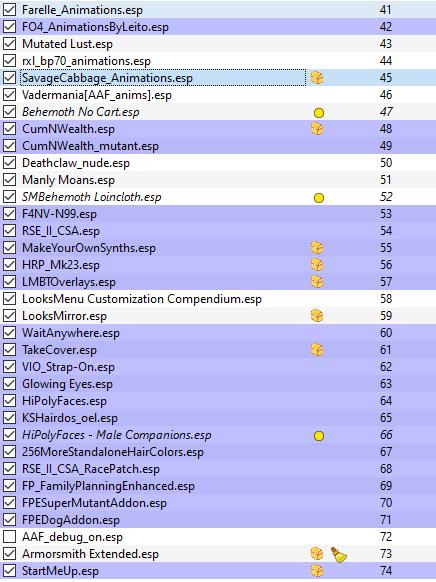The height and width of the screenshot is (582, 436).
Task: Click yellow dot flag on SMBehemoth Loincloth.esp
Action: pos(319,198)
